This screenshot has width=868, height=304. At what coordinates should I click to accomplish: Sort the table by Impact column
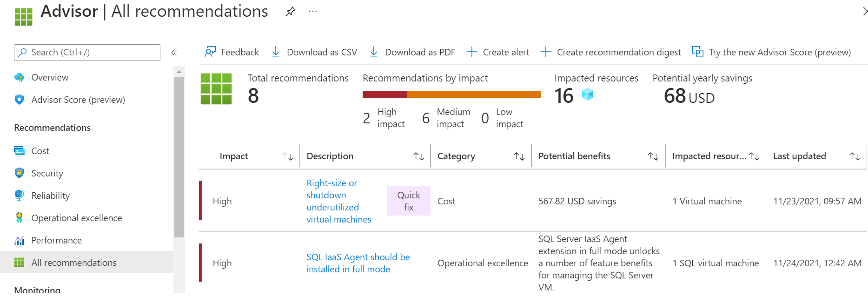[x=288, y=156]
